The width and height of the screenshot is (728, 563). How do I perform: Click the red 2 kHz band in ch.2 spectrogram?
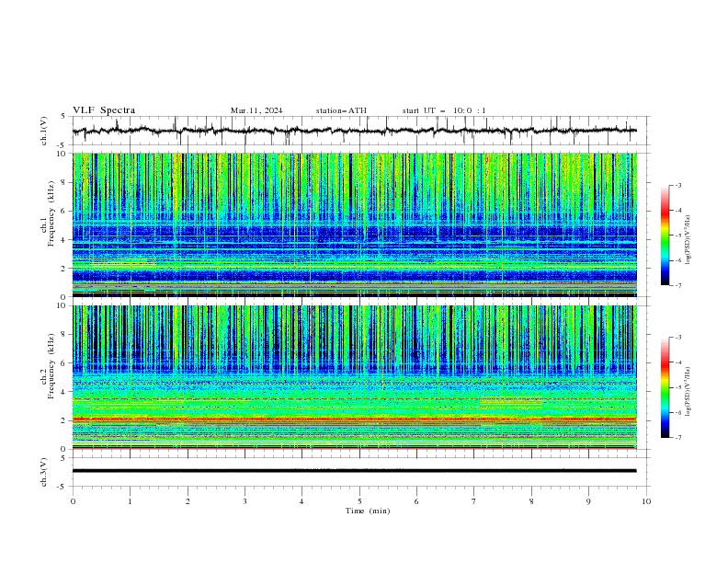click(x=354, y=419)
